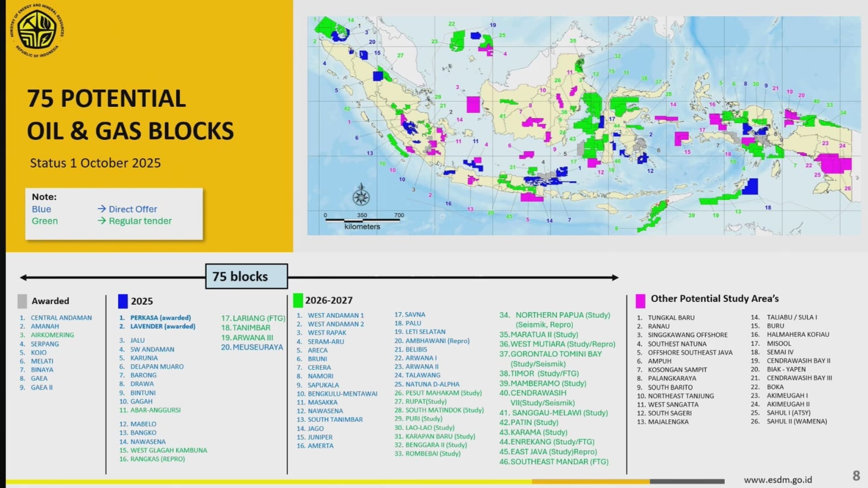868x488 pixels.
Task: Click the arrow beside Regular tender
Action: [x=101, y=221]
